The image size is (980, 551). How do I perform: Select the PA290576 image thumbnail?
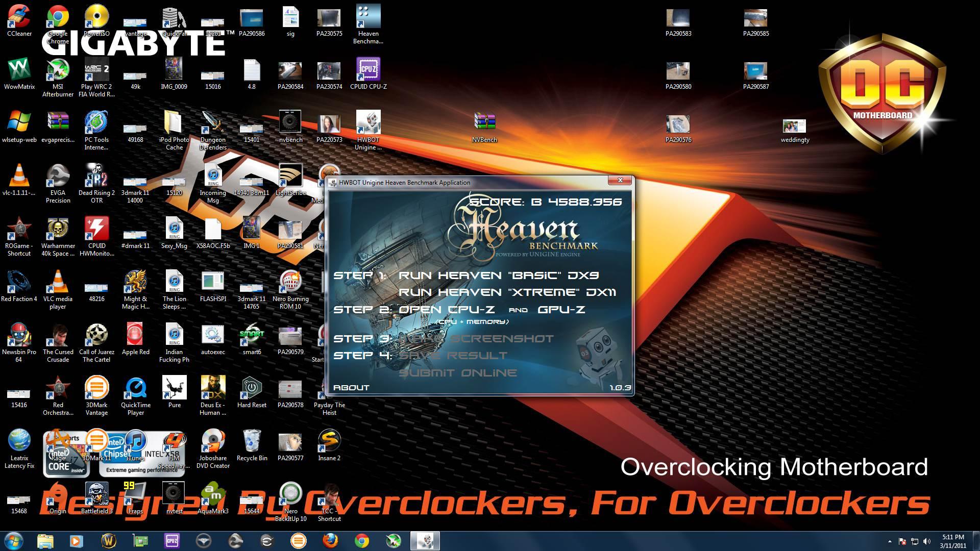pyautogui.click(x=678, y=129)
